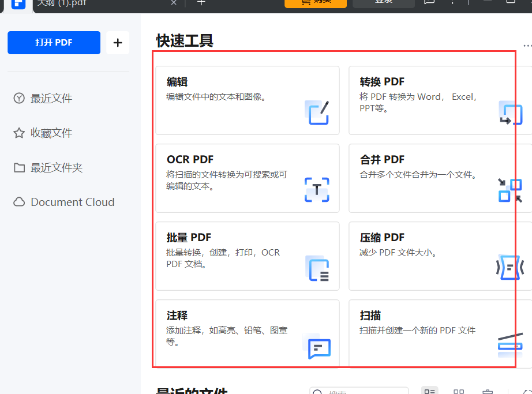
Task: Click the plus button beside 打开 PDF
Action: [x=118, y=42]
